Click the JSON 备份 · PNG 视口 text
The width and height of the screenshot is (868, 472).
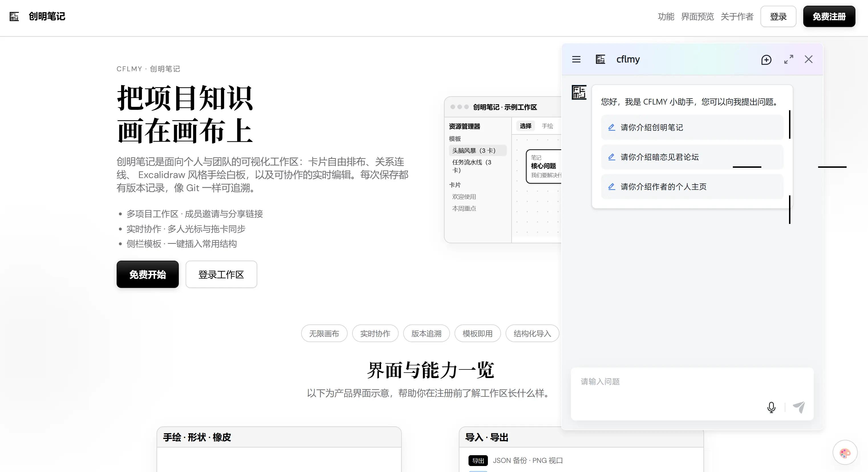coord(528,461)
